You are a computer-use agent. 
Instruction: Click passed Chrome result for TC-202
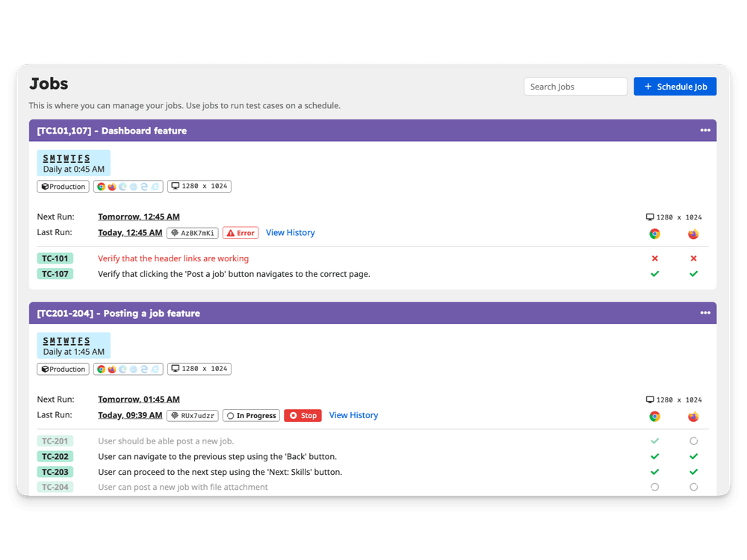pyautogui.click(x=654, y=456)
